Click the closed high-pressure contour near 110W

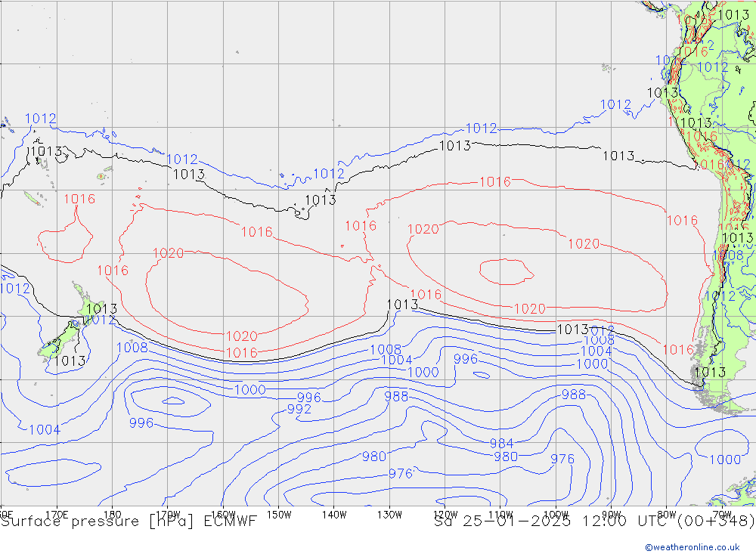[504, 271]
